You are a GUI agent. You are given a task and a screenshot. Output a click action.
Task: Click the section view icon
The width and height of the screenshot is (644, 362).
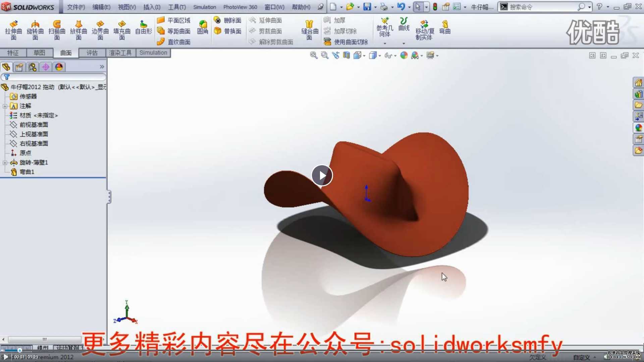(x=346, y=55)
